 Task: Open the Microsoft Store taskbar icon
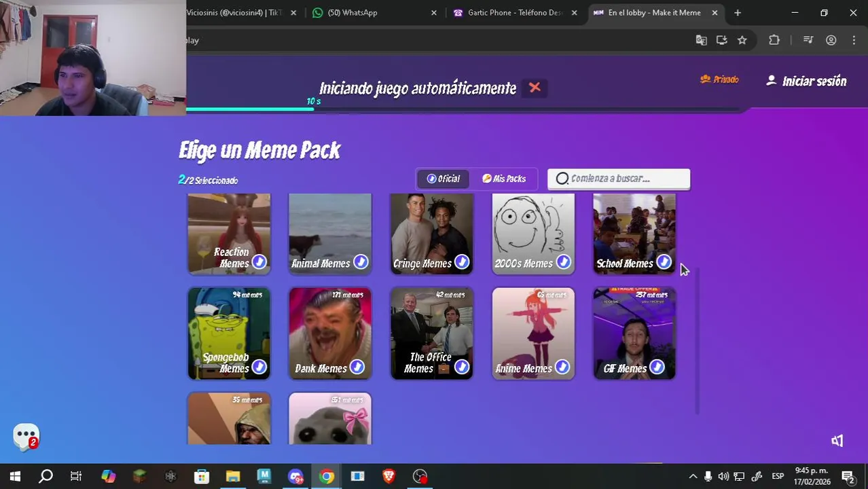[202, 476]
